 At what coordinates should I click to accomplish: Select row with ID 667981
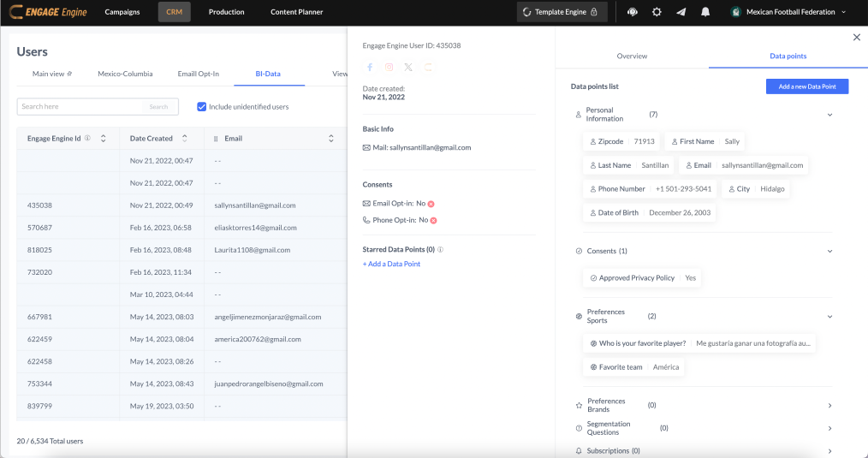click(x=181, y=317)
